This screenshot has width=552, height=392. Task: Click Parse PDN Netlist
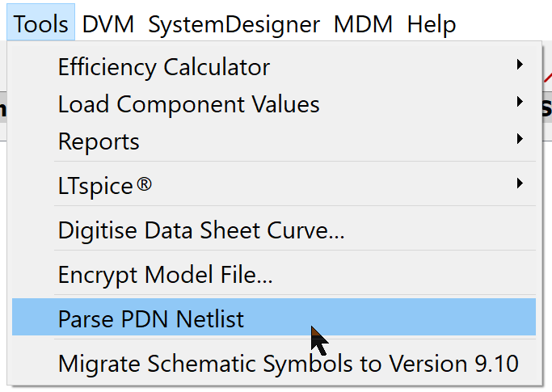point(151,318)
